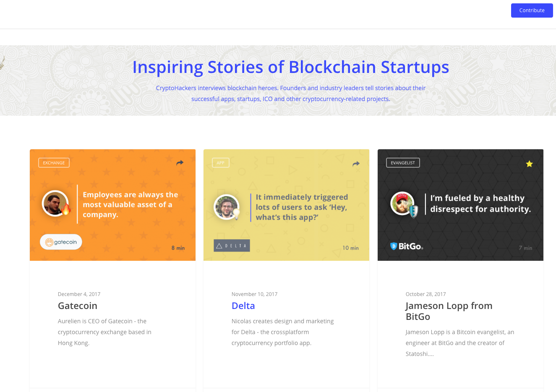This screenshot has width=556, height=392.
Task: Open the Jameson Lopp from BitGo title
Action: pyautogui.click(x=449, y=311)
